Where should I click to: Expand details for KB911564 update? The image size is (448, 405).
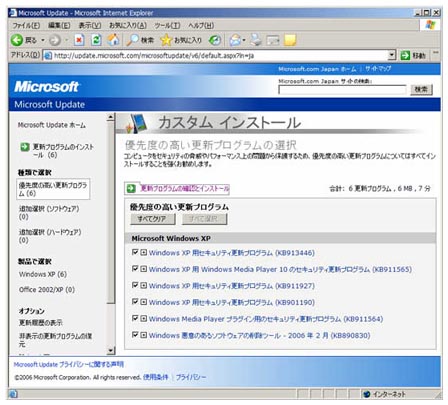tap(143, 318)
